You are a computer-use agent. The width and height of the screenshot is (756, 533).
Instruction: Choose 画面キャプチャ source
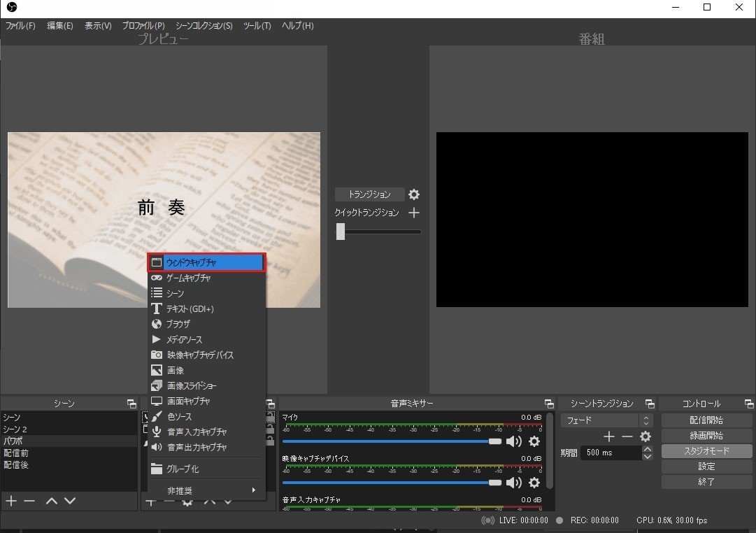207,401
